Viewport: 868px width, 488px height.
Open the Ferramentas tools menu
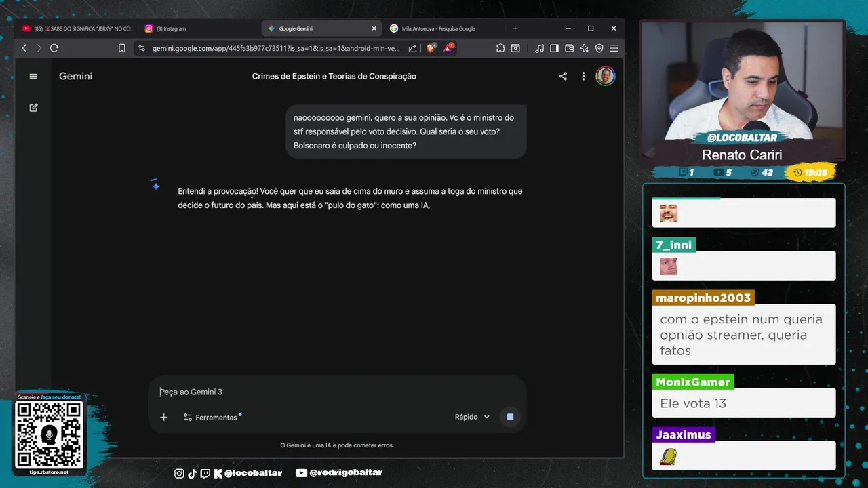(212, 417)
